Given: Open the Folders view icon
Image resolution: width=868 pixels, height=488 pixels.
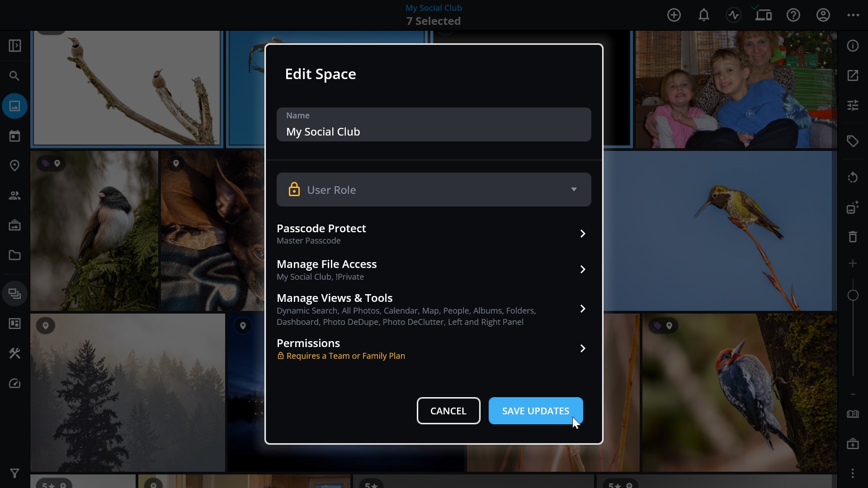Looking at the screenshot, I should pyautogui.click(x=14, y=255).
